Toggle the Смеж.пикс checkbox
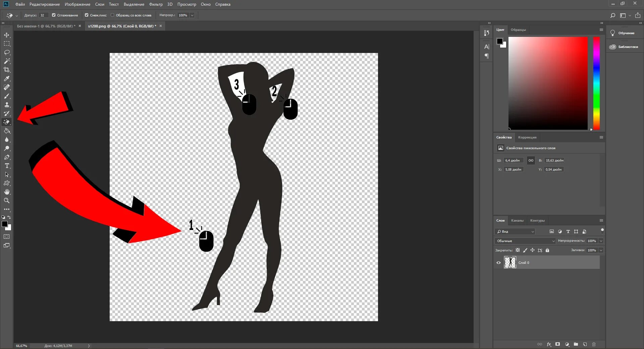 point(87,15)
